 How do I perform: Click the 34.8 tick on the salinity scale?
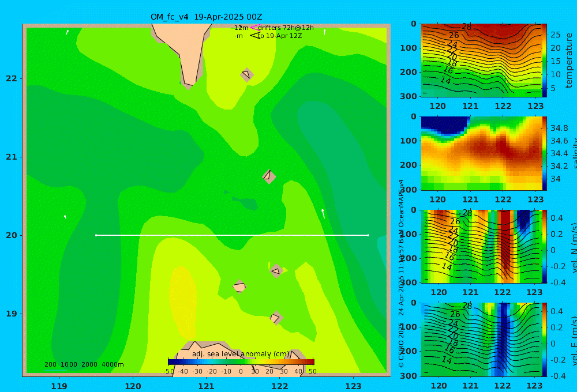(x=559, y=128)
